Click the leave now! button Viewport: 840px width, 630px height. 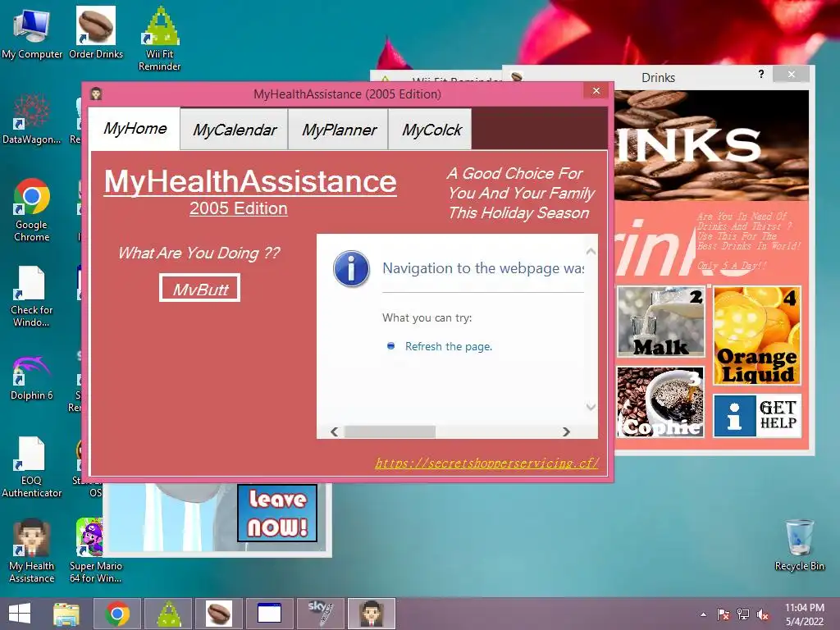click(x=277, y=514)
